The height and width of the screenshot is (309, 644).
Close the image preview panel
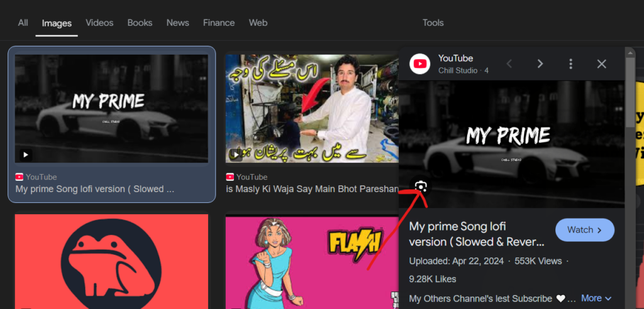[602, 64]
